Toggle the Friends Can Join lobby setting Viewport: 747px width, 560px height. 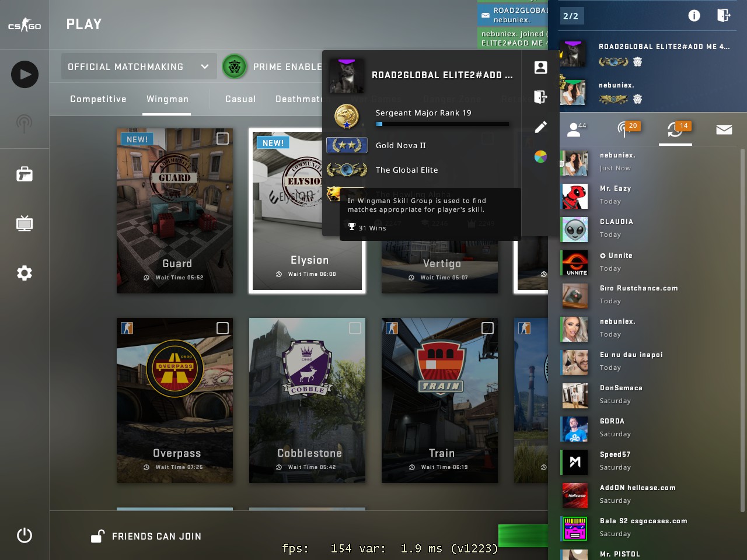146,536
